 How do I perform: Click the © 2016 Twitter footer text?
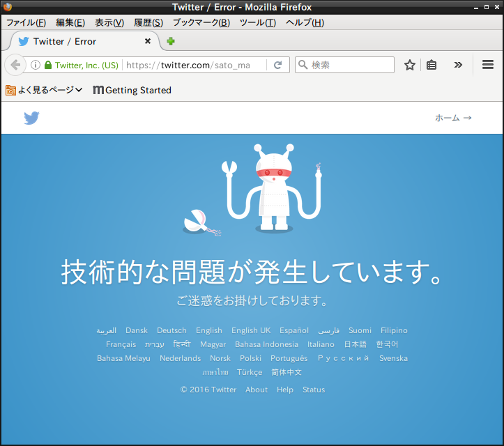tap(208, 390)
